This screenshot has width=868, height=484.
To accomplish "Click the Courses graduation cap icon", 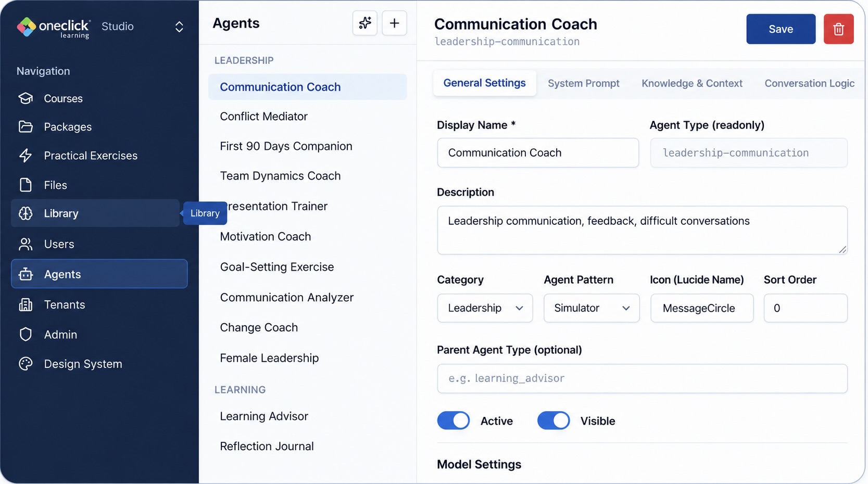I will tap(26, 98).
